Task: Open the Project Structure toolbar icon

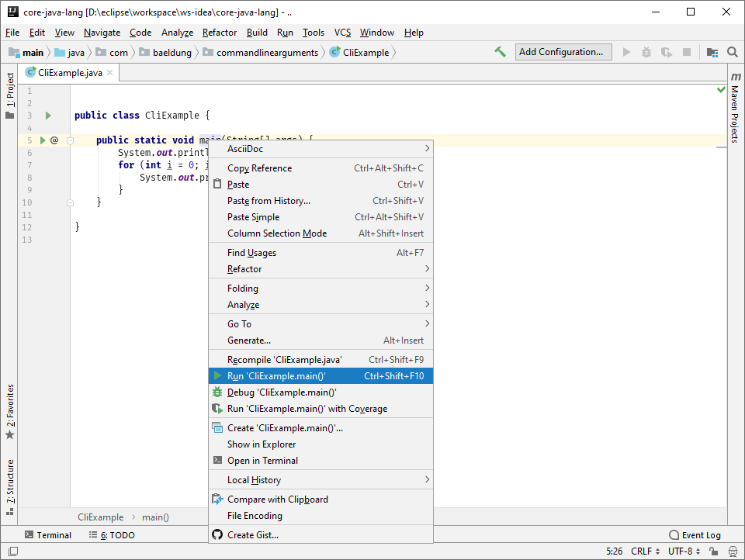Action: coord(712,52)
